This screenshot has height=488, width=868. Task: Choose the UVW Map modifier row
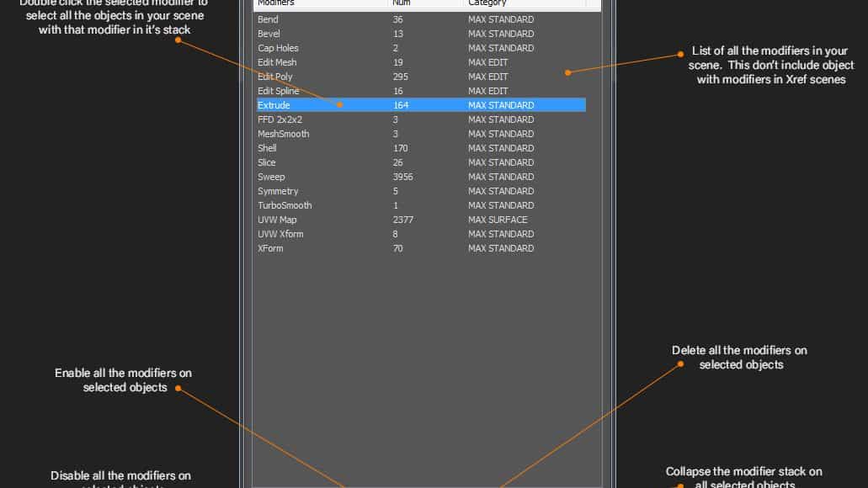click(x=277, y=220)
